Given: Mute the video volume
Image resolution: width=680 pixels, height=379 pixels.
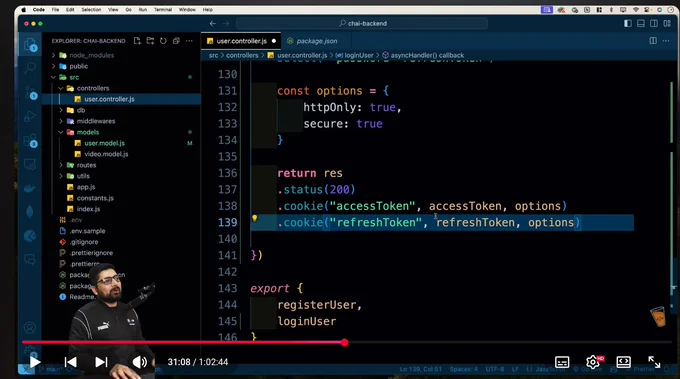Looking at the screenshot, I should pos(140,362).
